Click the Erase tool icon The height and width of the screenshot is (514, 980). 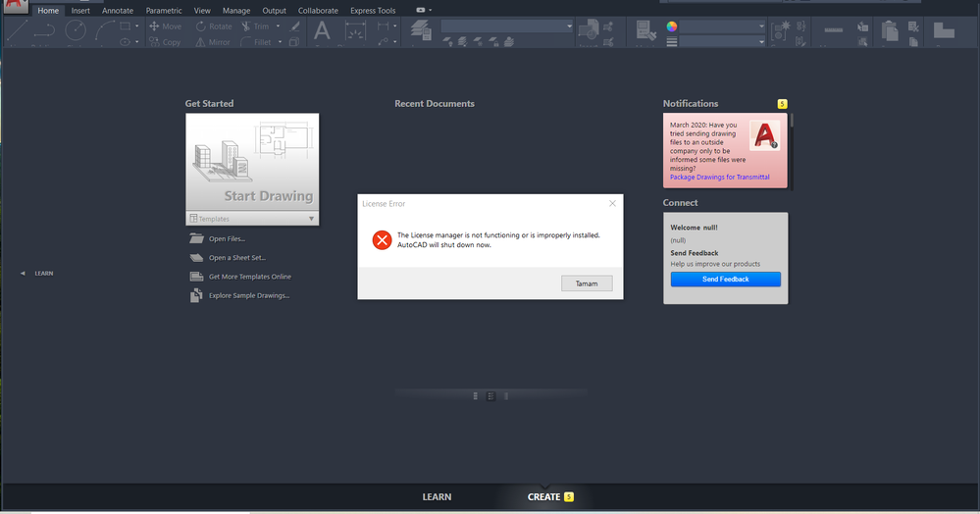tap(294, 26)
